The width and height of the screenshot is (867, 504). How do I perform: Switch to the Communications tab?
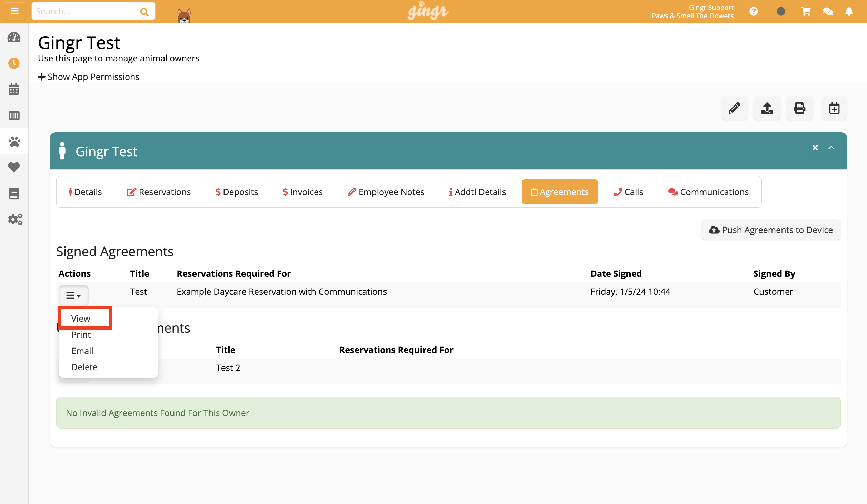point(708,192)
